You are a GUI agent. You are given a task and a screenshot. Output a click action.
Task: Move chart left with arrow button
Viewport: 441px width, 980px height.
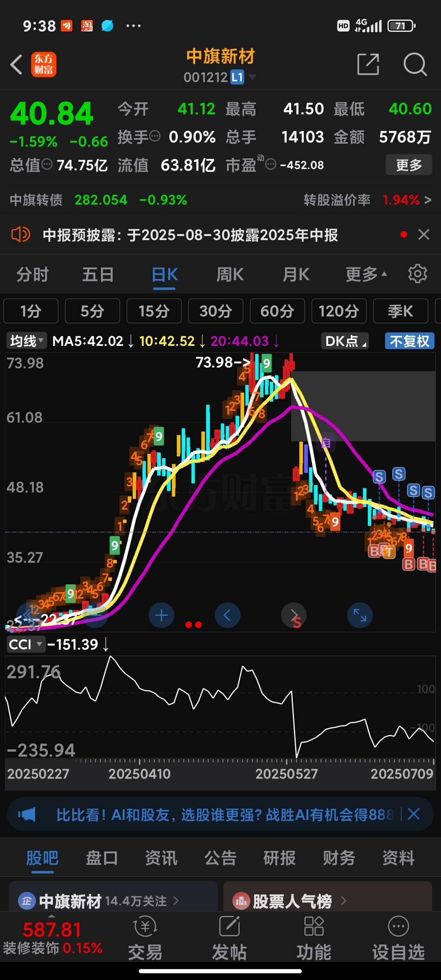[x=227, y=615]
